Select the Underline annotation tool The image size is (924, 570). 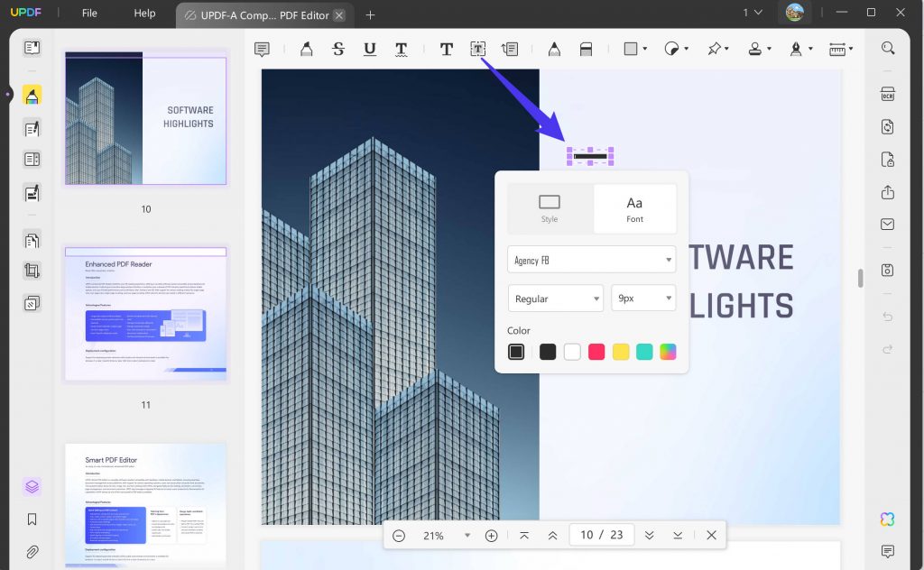pos(369,49)
